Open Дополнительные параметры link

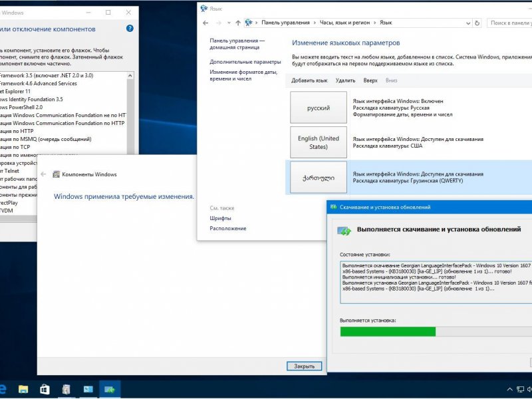pyautogui.click(x=245, y=62)
